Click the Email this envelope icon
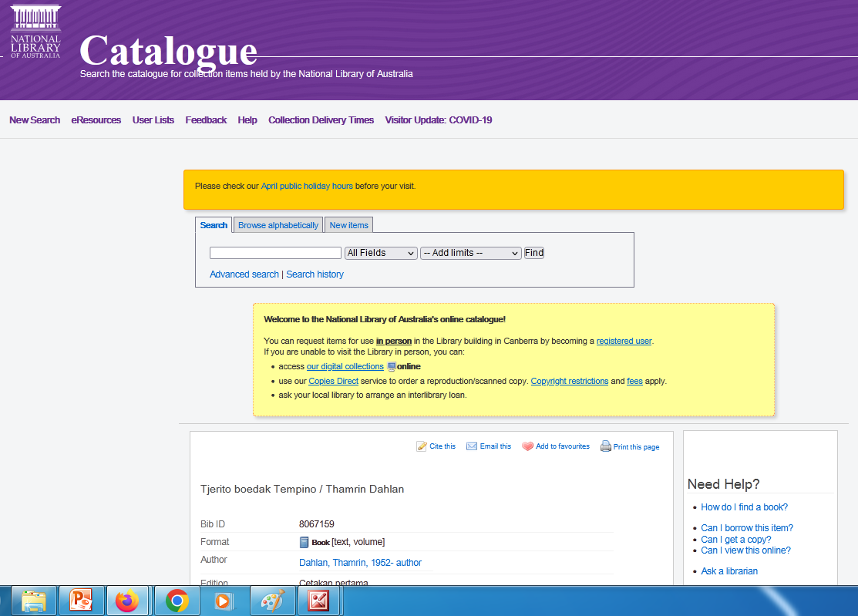Viewport: 858px width, 616px height. (472, 446)
